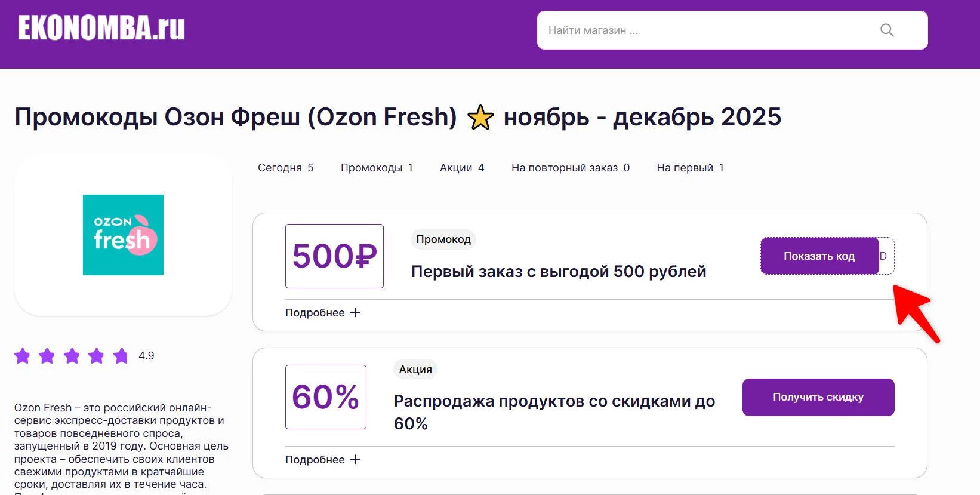Expand 'Подробнее' under the 500₽ promo
Viewport: 980px width, 495px height.
pos(322,313)
